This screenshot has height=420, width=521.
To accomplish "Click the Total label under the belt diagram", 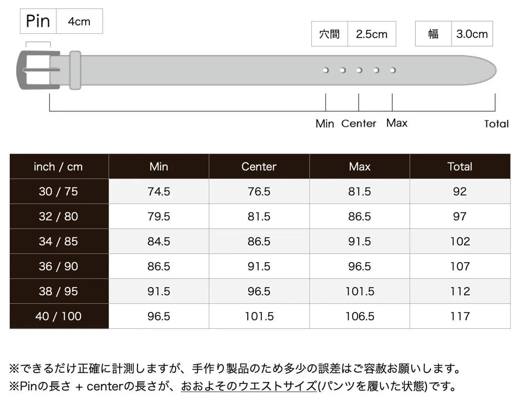I will click(496, 124).
